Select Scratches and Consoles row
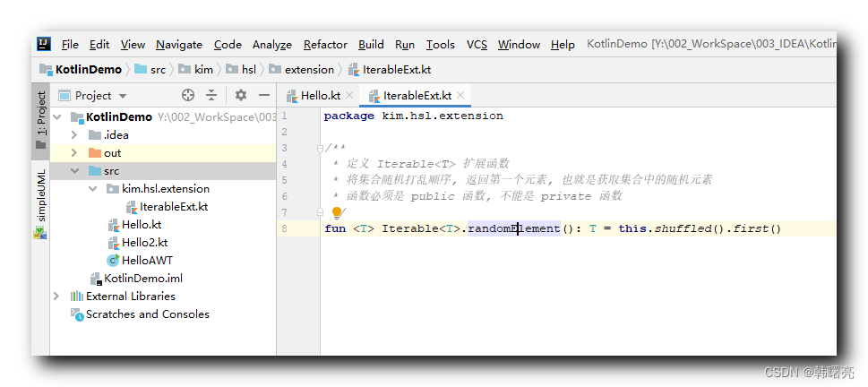868x387 pixels. pos(163,314)
